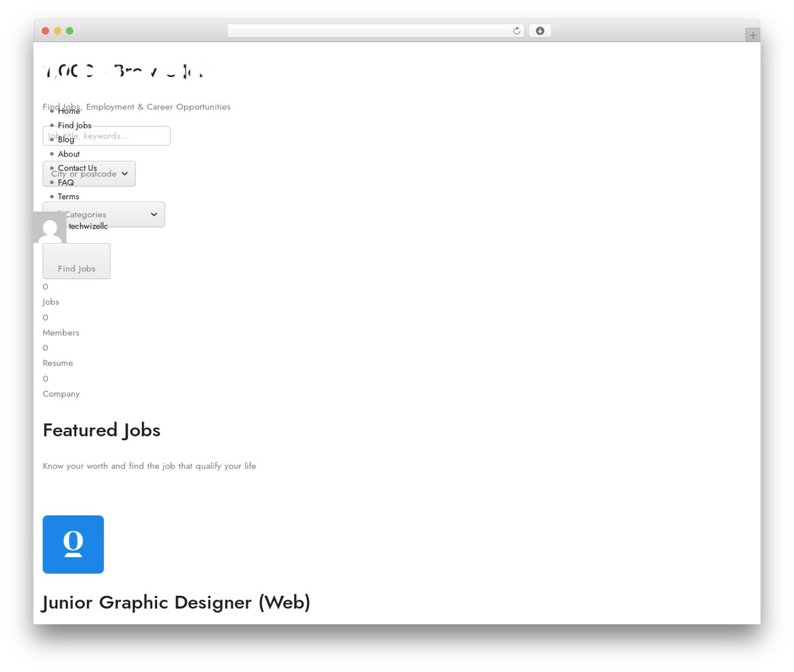
Task: Open the techwizellc profile link
Action: point(88,226)
